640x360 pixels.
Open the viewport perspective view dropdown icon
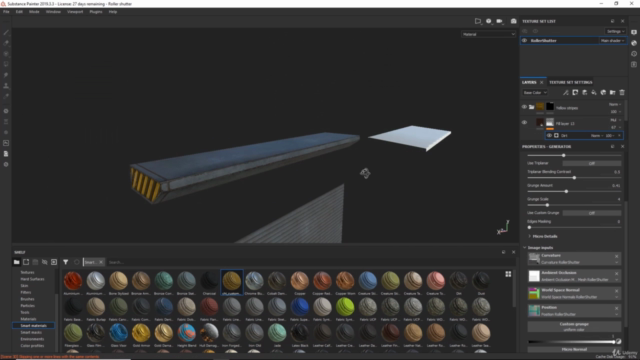pos(478,21)
